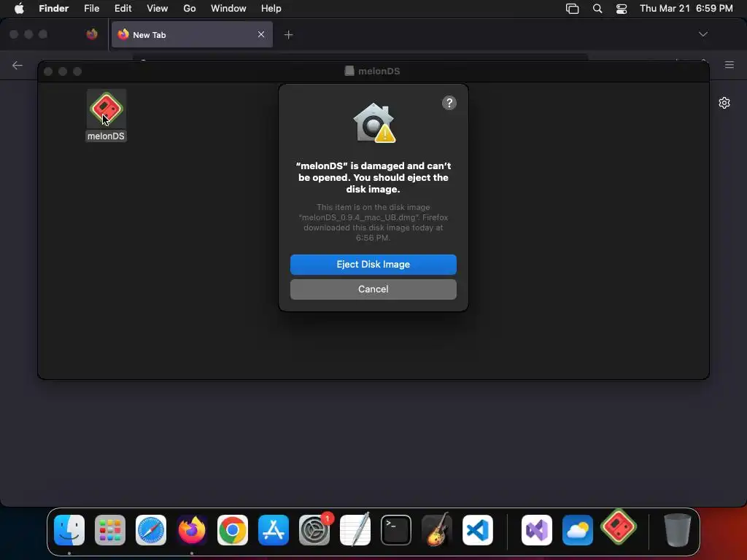Viewport: 747px width, 560px height.
Task: Open the Firefox new tab settings gear
Action: (x=724, y=103)
